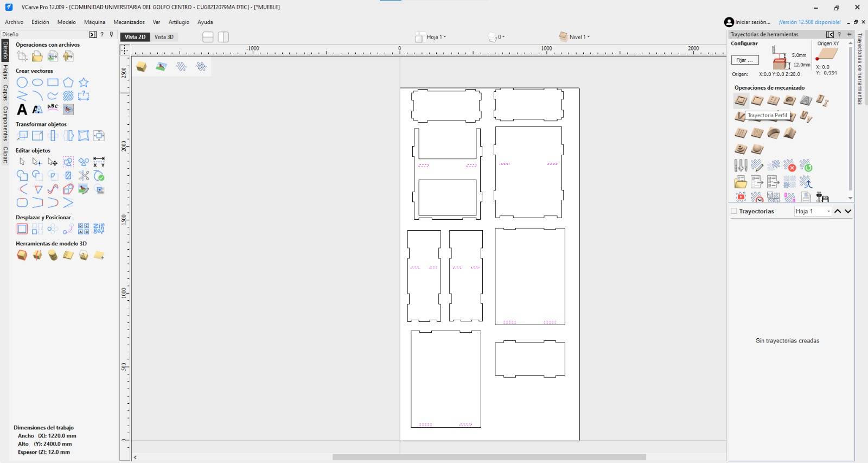Toggle vertical split view layout
Screen dimensions: 868x463
tap(224, 37)
